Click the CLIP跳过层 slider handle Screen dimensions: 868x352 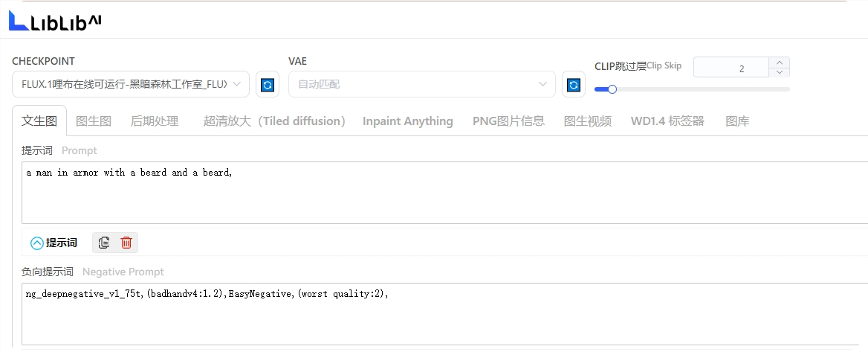(612, 89)
